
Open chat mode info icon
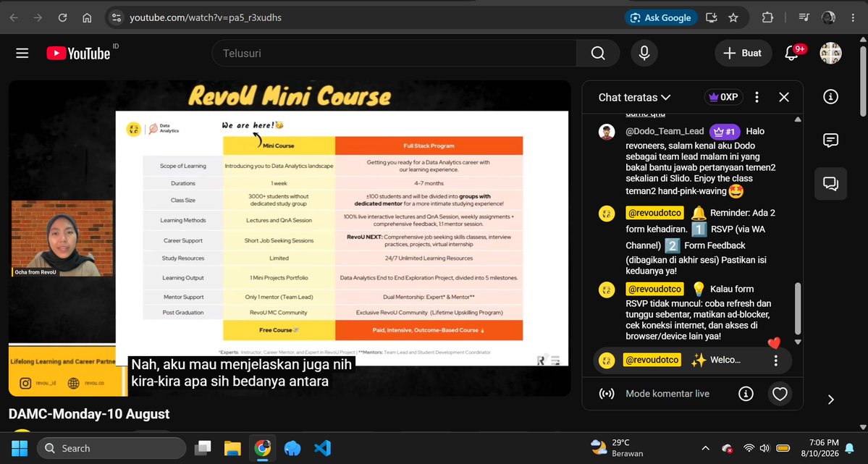click(746, 394)
